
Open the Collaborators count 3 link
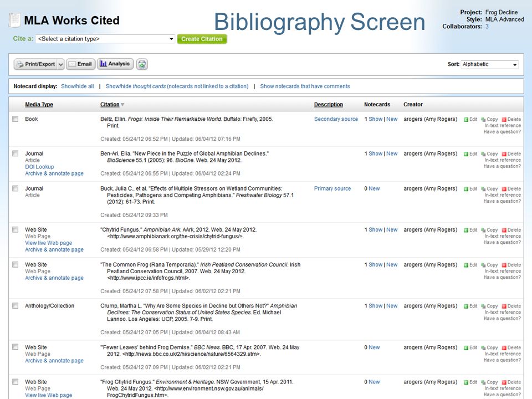(x=487, y=27)
